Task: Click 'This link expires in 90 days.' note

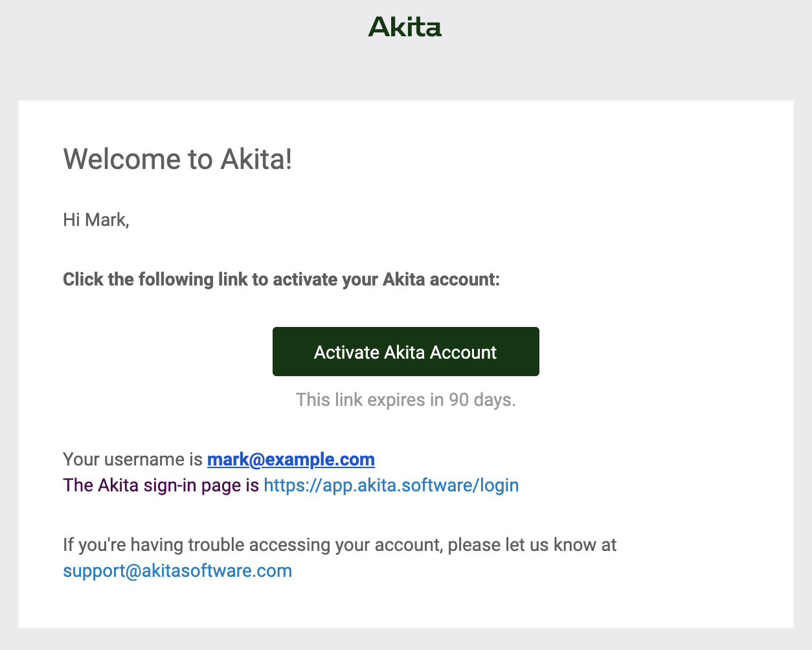Action: click(406, 400)
